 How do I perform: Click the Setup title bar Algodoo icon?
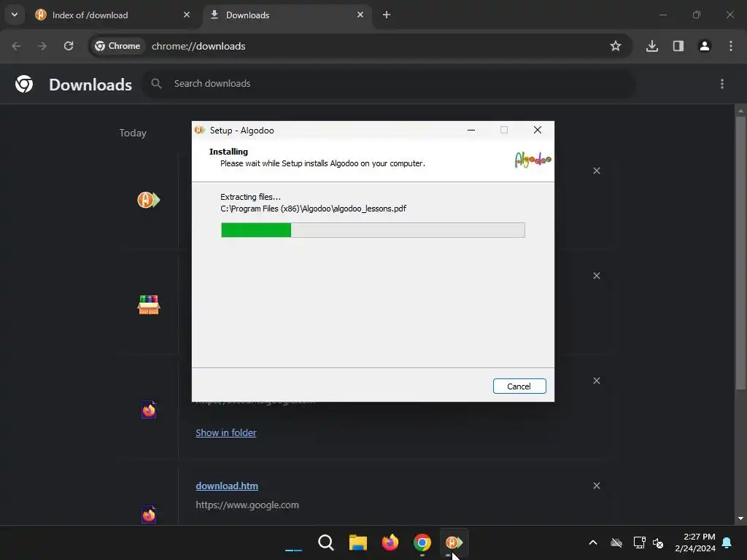(200, 130)
